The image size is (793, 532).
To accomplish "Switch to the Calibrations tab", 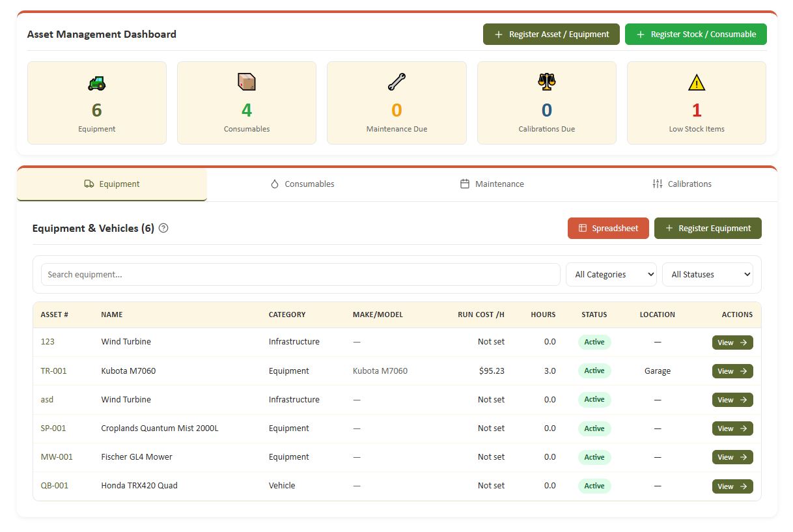I will tap(682, 184).
